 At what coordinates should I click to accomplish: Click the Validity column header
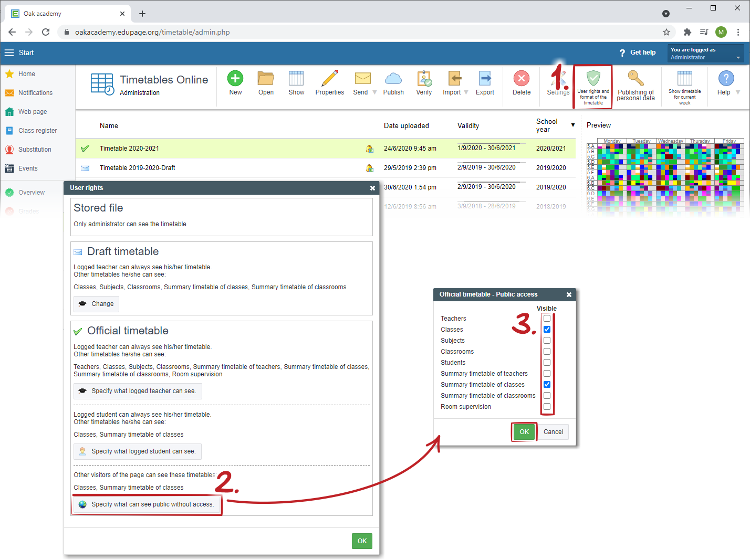[468, 125]
